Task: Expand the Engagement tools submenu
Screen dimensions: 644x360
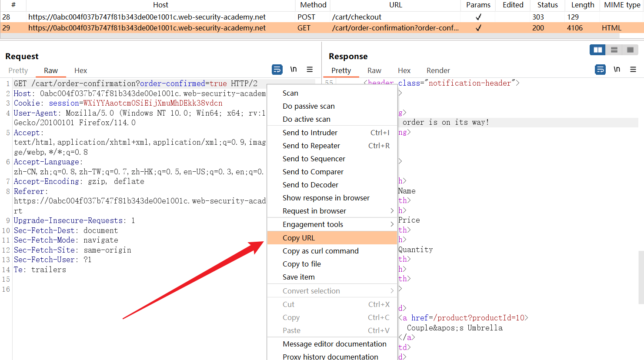Action: point(391,224)
